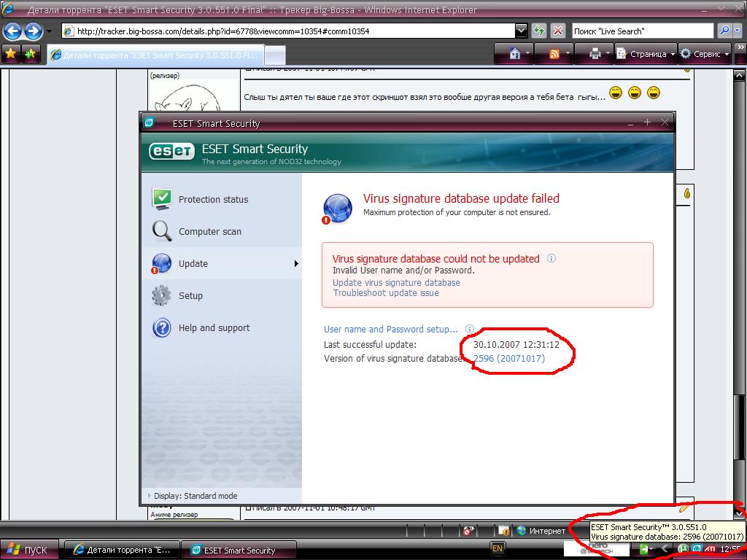The image size is (747, 560).
Task: Open the Страница menu
Action: coord(646,54)
